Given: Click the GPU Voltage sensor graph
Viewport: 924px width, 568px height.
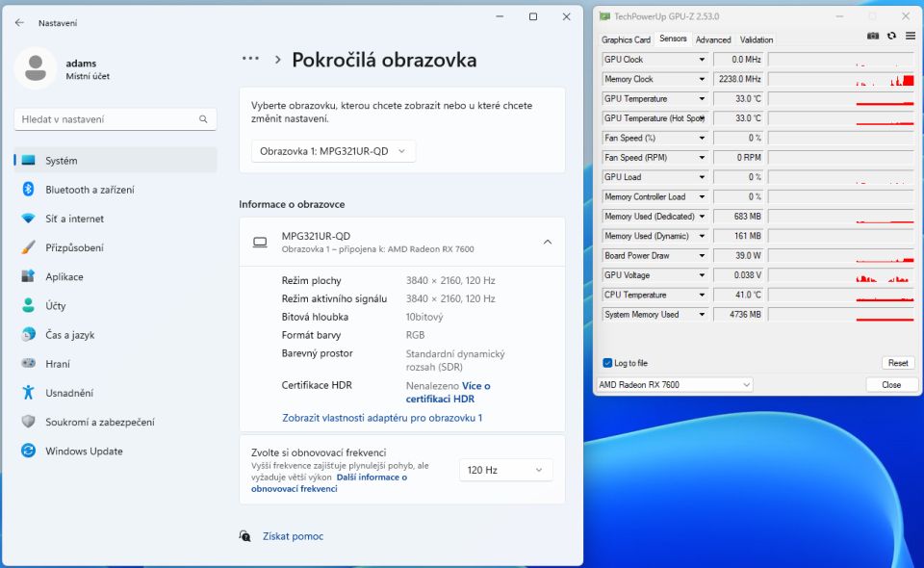Looking at the screenshot, I should click(841, 275).
